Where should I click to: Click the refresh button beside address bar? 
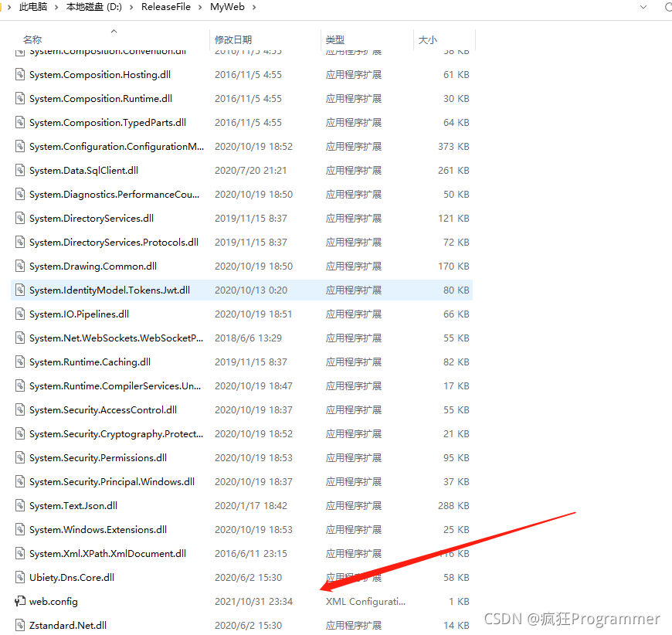pyautogui.click(x=666, y=7)
